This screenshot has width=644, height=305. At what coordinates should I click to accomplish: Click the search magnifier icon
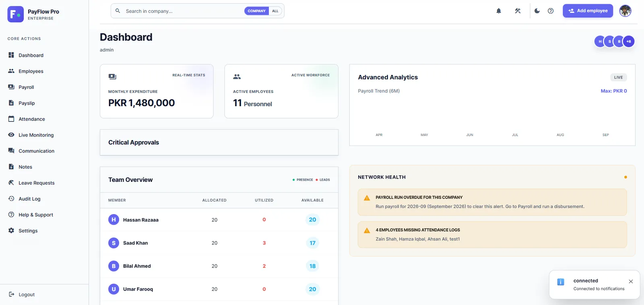click(x=118, y=11)
